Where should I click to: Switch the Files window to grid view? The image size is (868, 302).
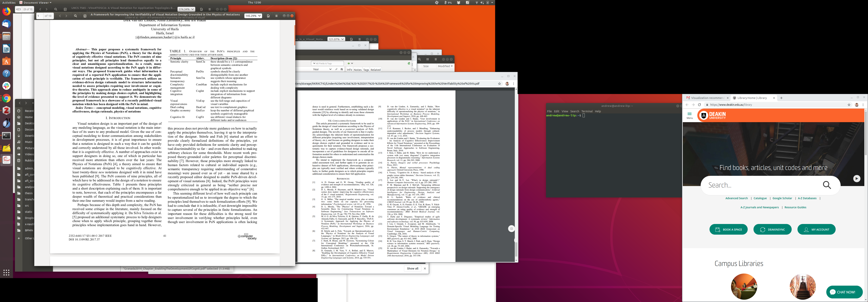tap(428, 59)
